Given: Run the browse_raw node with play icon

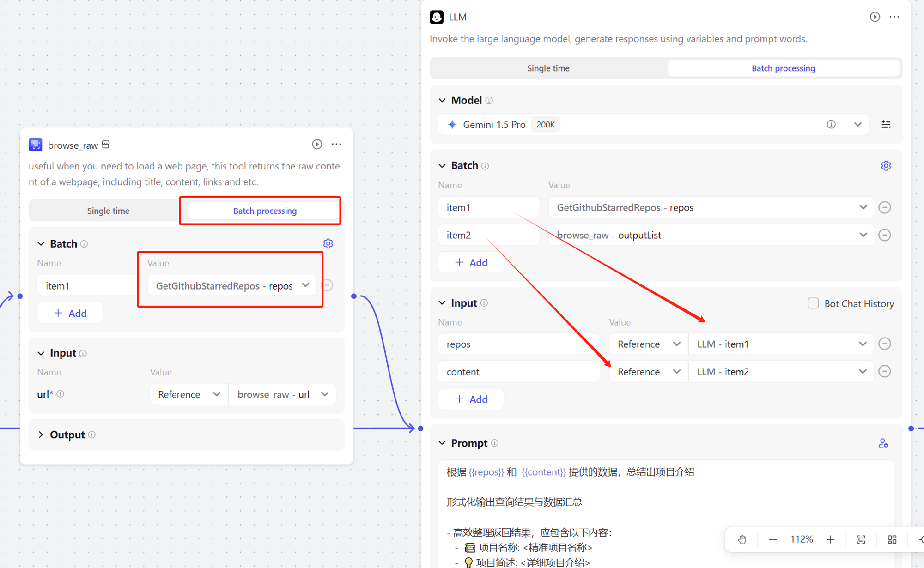Looking at the screenshot, I should click(317, 144).
